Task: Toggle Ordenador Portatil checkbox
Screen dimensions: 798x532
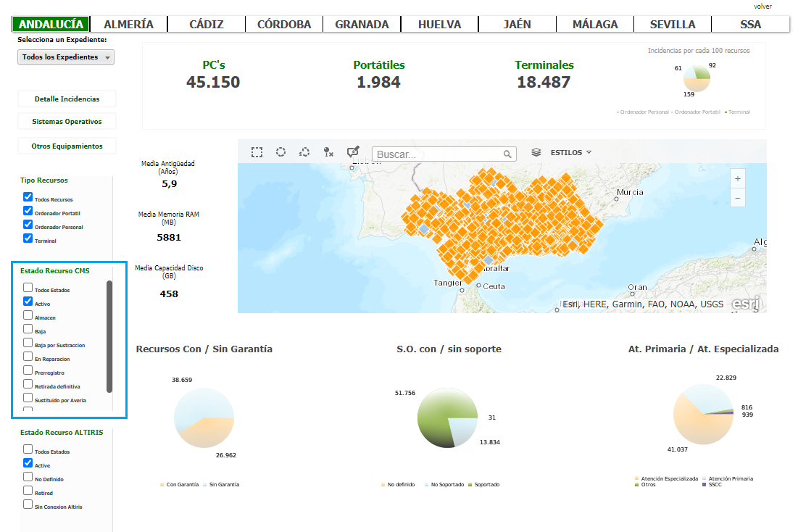Action: pyautogui.click(x=28, y=211)
